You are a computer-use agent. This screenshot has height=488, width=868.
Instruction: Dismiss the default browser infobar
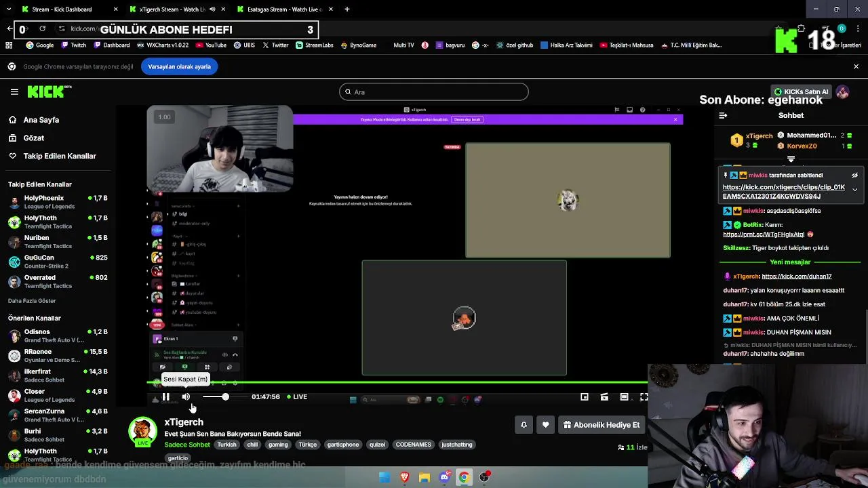point(856,66)
